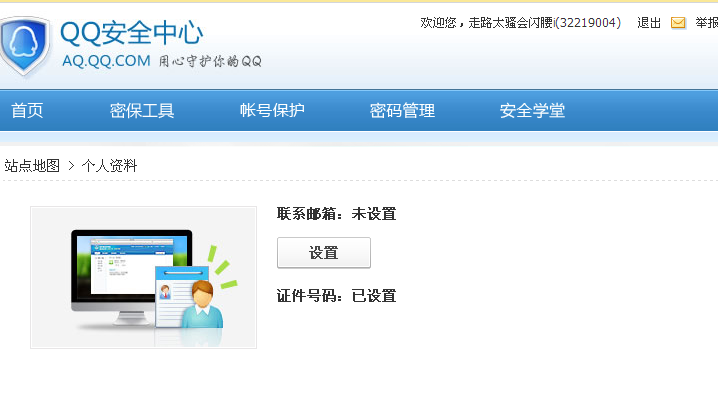718x417 pixels.
Task: Click the 联系邮箱: 未设置 label
Action: pyautogui.click(x=337, y=214)
